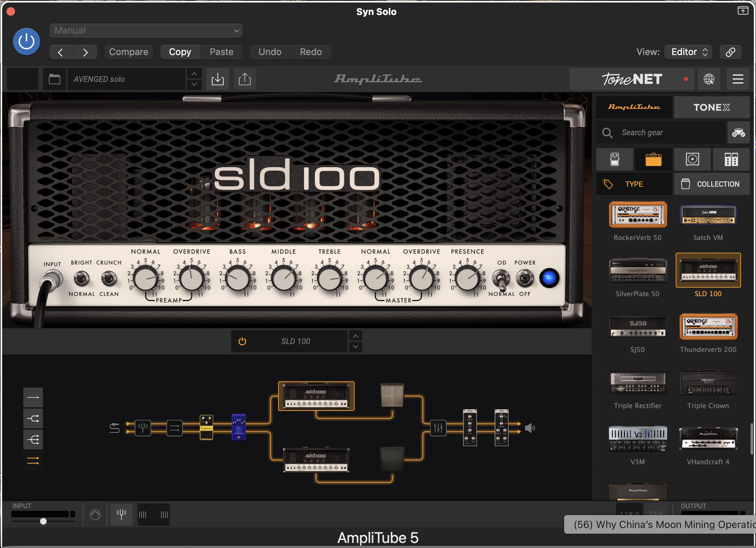
Task: Go to next preset with right arrow
Action: (85, 52)
